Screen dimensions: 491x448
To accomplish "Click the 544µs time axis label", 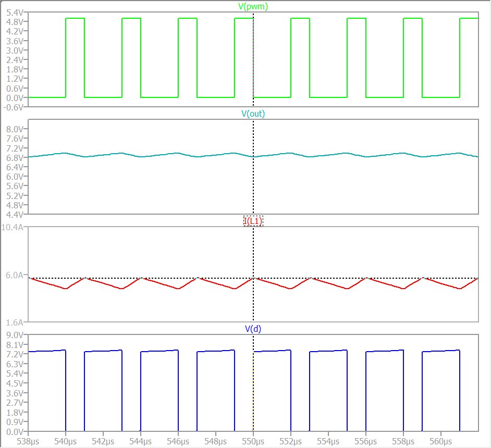I will coord(141,442).
